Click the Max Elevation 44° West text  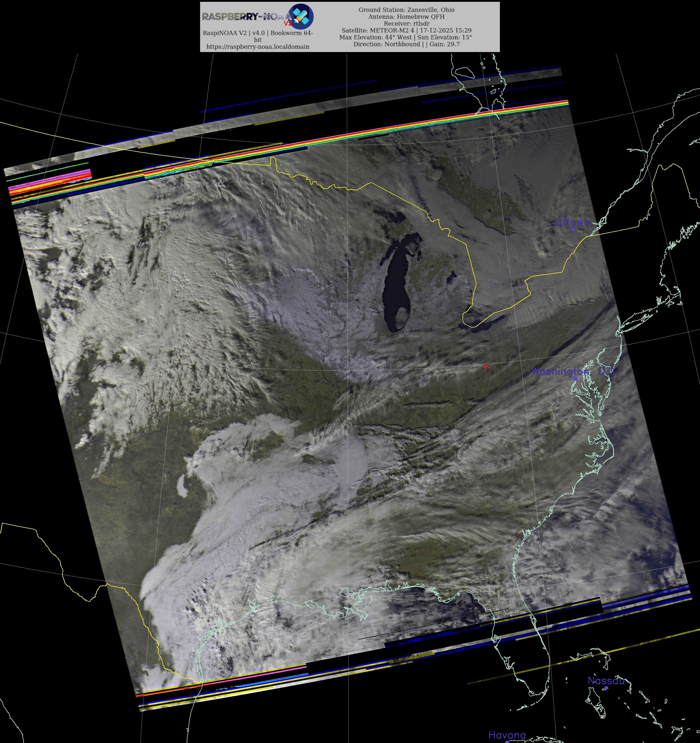pos(375,37)
